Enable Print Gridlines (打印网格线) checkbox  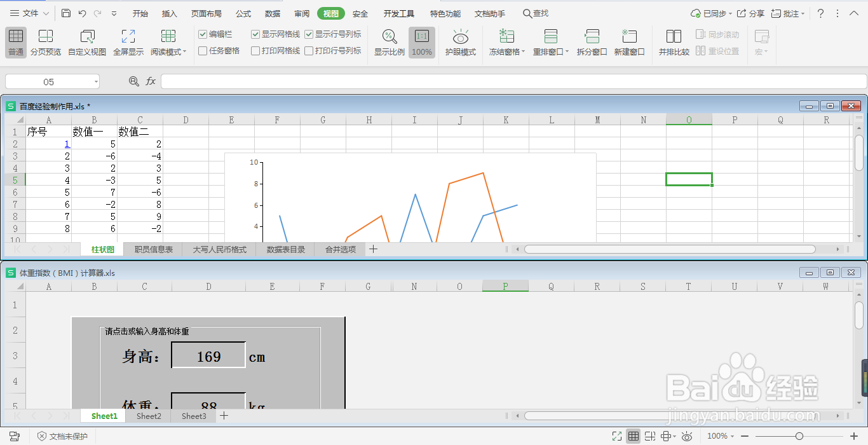pyautogui.click(x=255, y=51)
